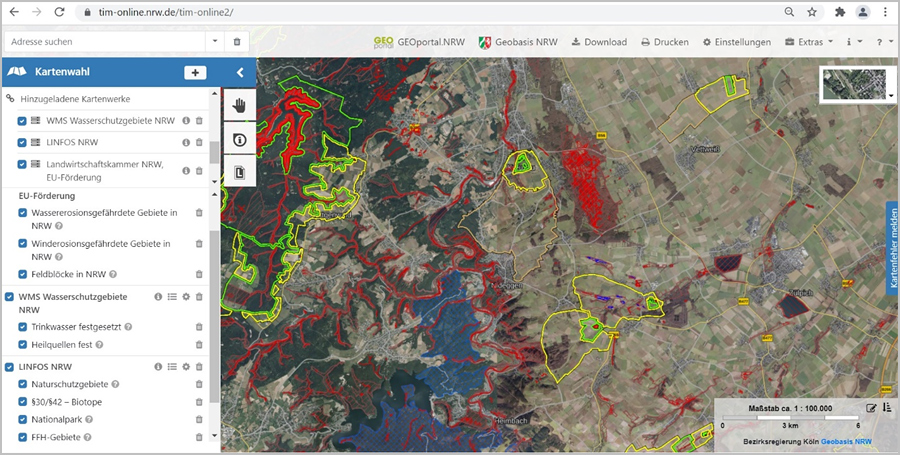Click the aerial basemap thumbnail selector
900x455 pixels.
click(x=856, y=86)
